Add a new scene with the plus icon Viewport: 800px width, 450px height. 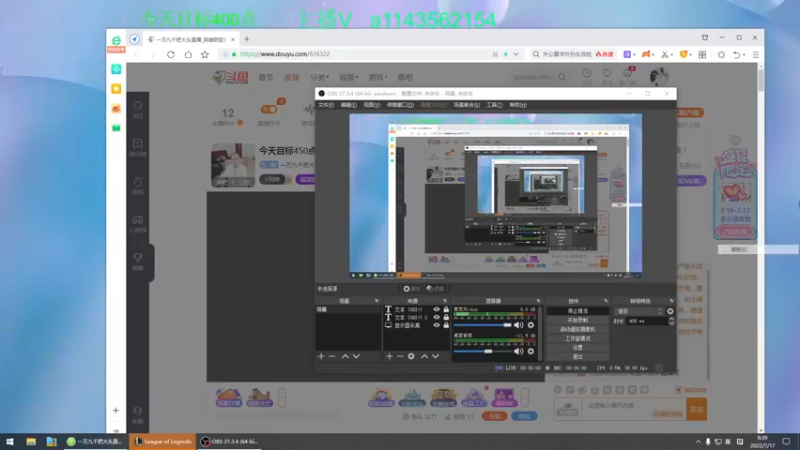[321, 356]
